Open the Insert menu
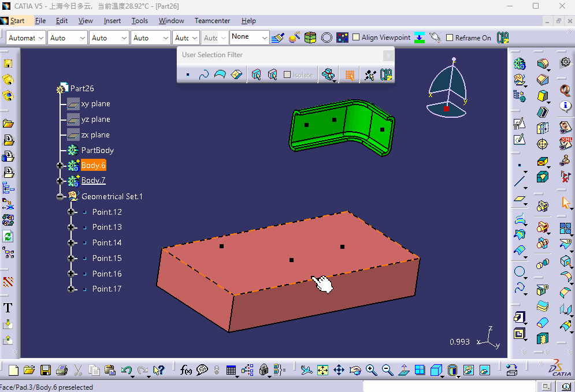This screenshot has width=575, height=392. 112,21
